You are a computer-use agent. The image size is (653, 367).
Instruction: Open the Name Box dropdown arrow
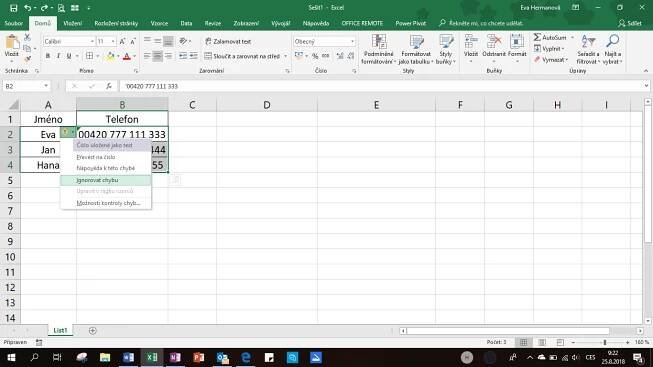46,86
